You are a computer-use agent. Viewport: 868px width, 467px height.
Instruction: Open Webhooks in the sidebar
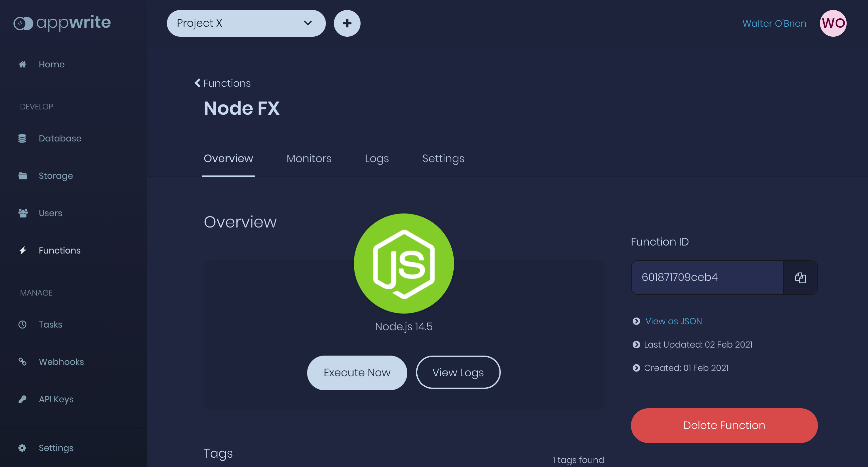pyautogui.click(x=61, y=362)
